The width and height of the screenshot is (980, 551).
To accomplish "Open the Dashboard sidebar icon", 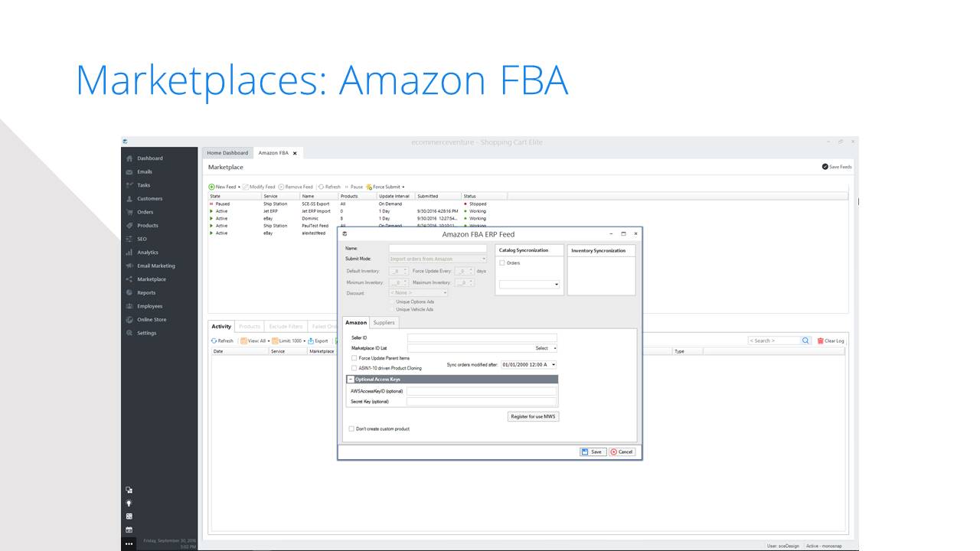I will click(x=129, y=158).
